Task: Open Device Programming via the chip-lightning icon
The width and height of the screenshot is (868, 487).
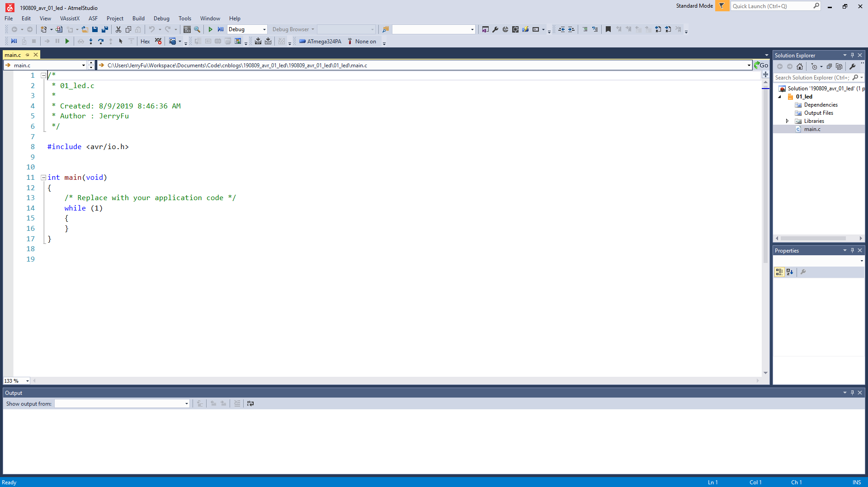Action: (525, 29)
